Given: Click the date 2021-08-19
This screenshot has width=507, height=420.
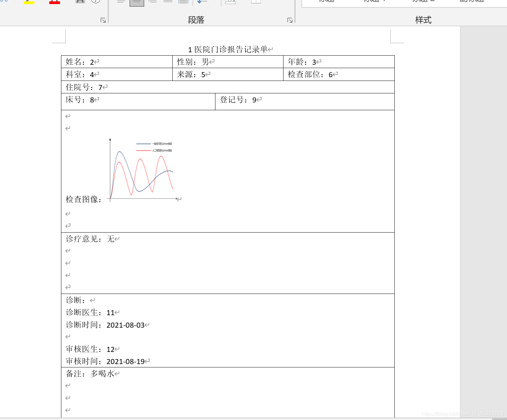Looking at the screenshot, I should [125, 362].
